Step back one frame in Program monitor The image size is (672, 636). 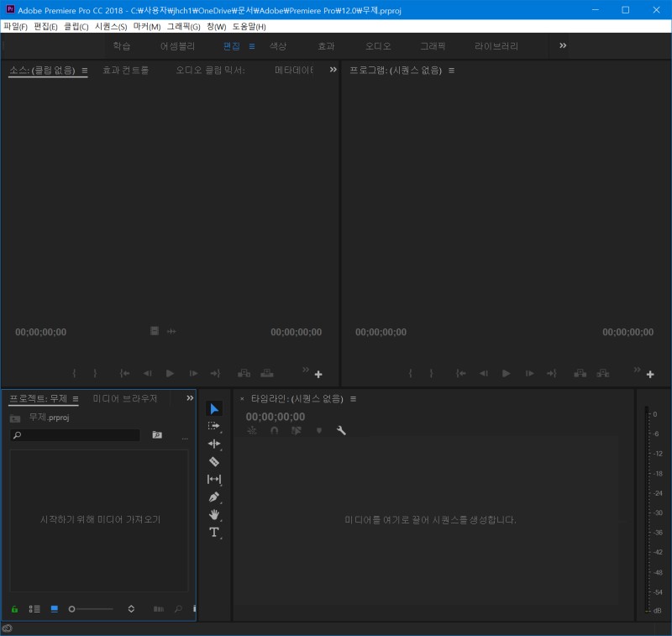(484, 373)
